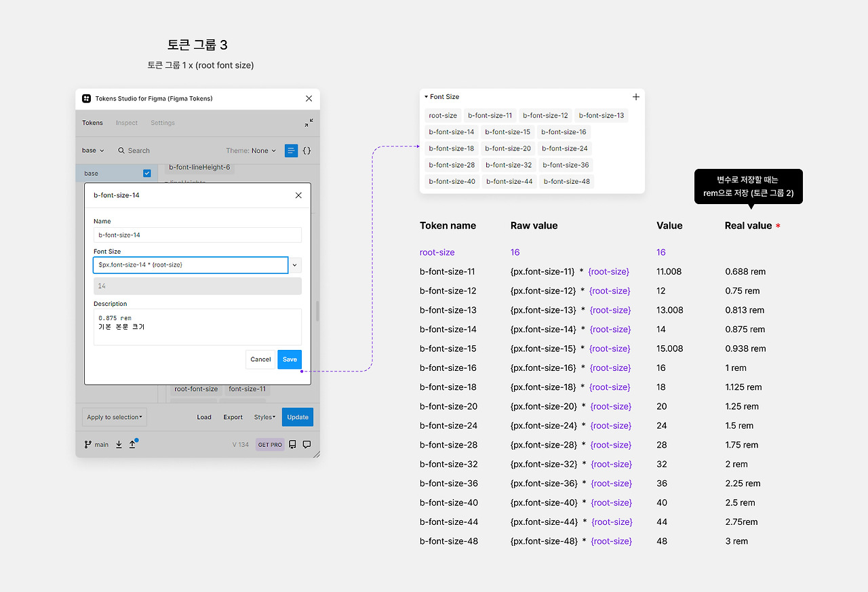
Task: Click the GET PRO badge
Action: pyautogui.click(x=270, y=445)
